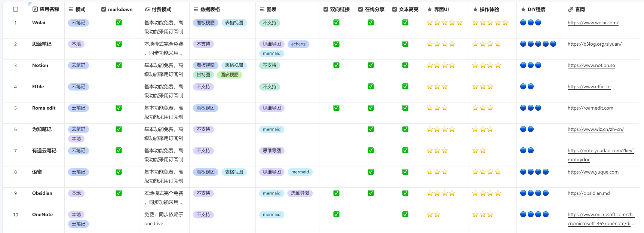
Task: Click the link icon in 官网 header
Action: [x=571, y=9]
